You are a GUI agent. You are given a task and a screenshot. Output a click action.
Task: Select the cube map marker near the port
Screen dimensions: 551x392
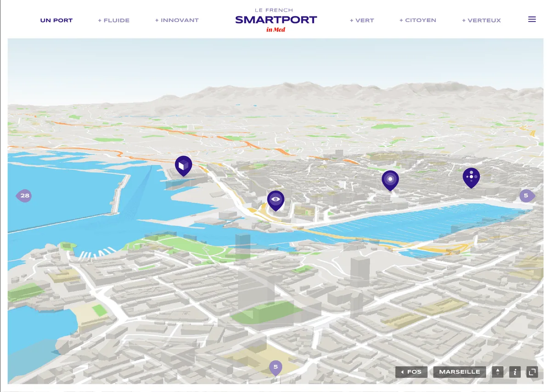coord(183,165)
